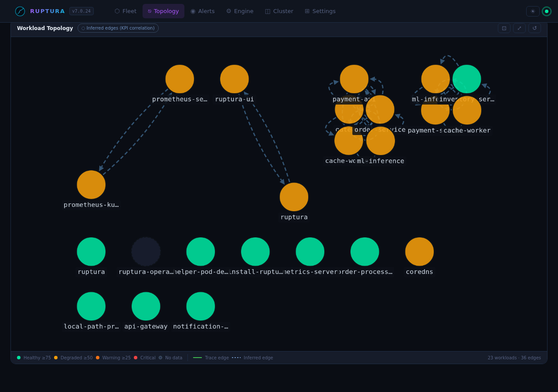The image size is (558, 392).
Task: Switch to the Topology tab
Action: (x=163, y=11)
